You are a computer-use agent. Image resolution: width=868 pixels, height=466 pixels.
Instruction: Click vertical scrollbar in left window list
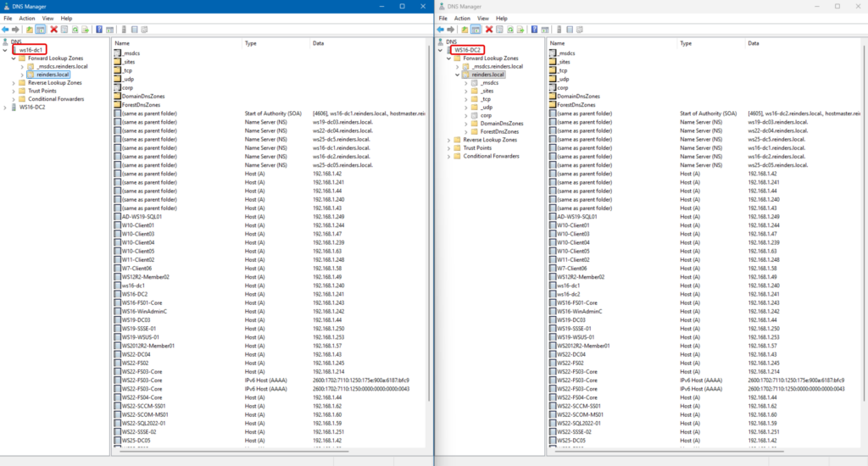coord(429,223)
